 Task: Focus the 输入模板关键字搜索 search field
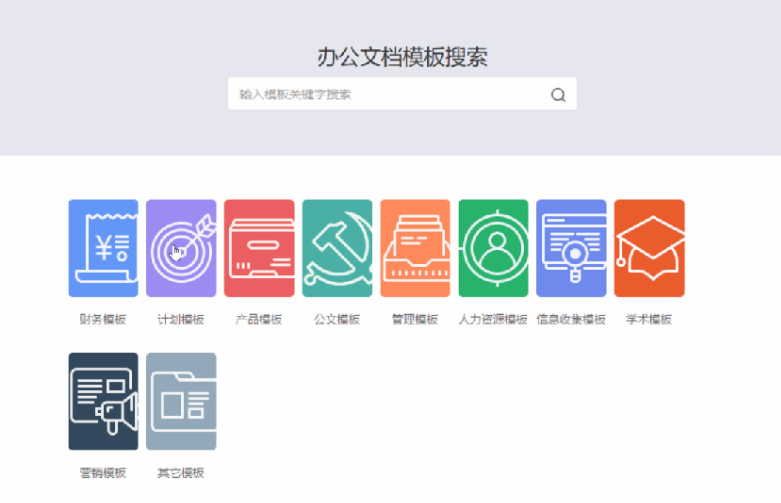(402, 94)
